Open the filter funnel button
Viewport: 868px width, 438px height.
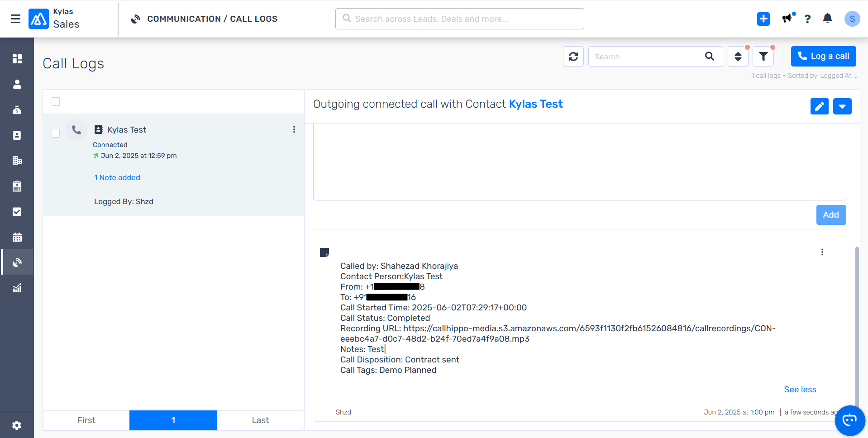(x=763, y=57)
